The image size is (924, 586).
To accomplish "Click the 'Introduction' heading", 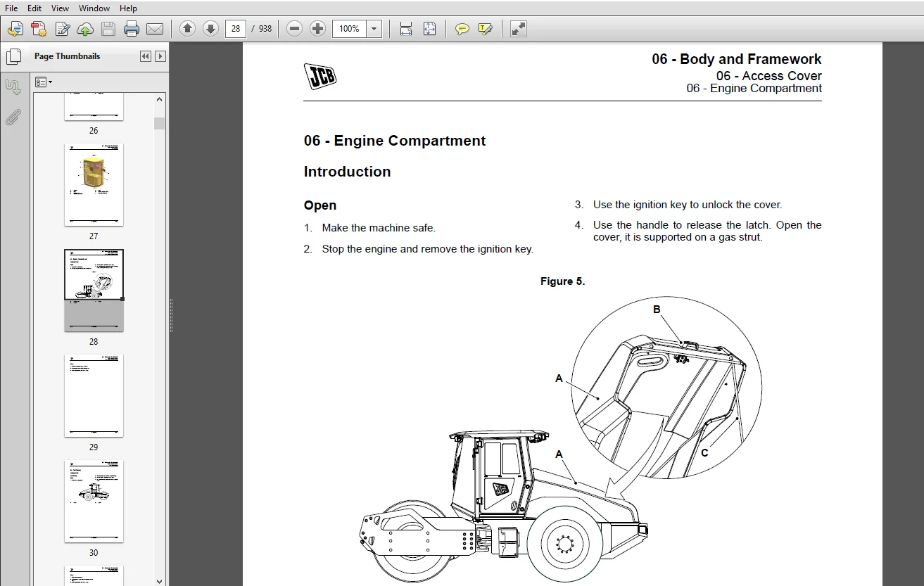I will pos(347,172).
